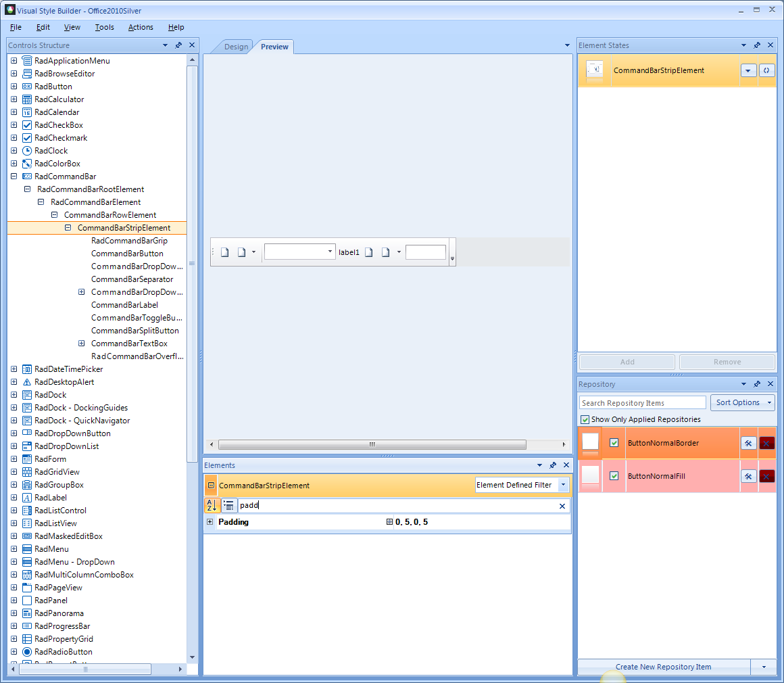The image size is (784, 683).
Task: Click the RadClock icon
Action: tap(27, 151)
